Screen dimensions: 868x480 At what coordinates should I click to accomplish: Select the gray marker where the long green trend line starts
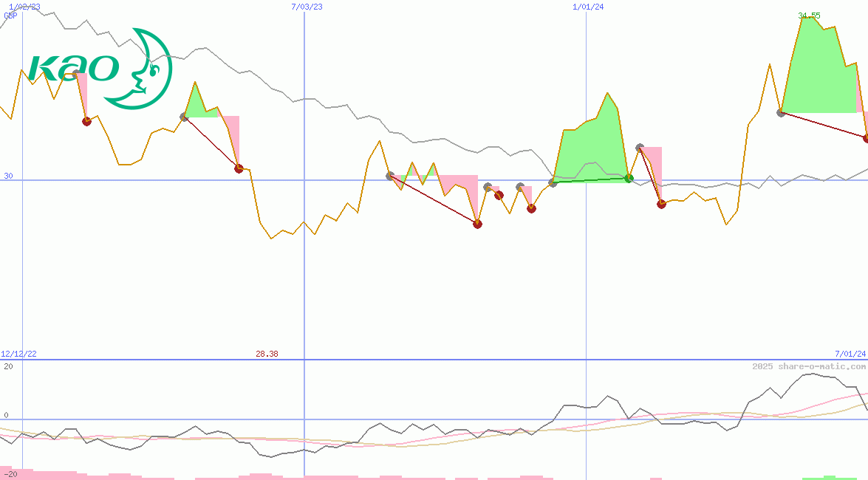pyautogui.click(x=553, y=182)
